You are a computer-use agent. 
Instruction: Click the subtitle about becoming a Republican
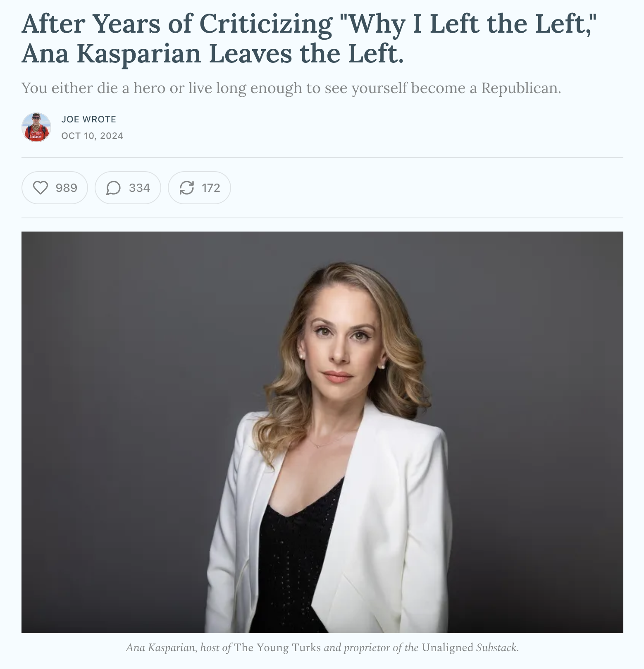[x=291, y=88]
